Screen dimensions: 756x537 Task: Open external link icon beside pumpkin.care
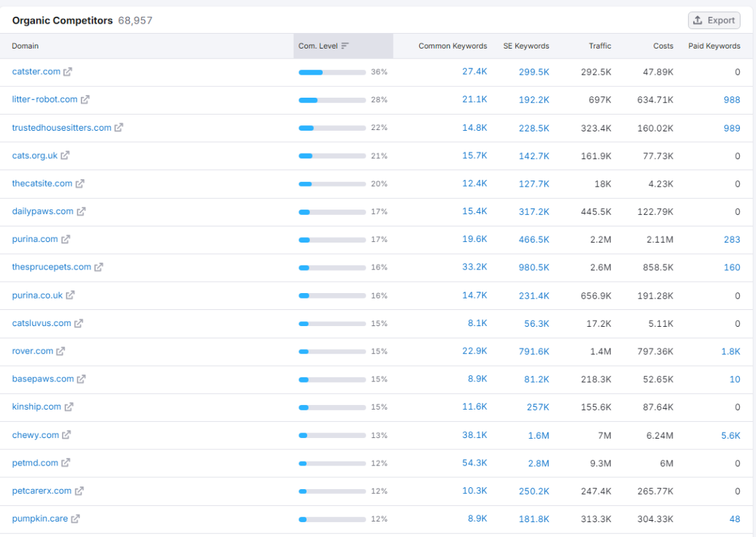pyautogui.click(x=75, y=519)
